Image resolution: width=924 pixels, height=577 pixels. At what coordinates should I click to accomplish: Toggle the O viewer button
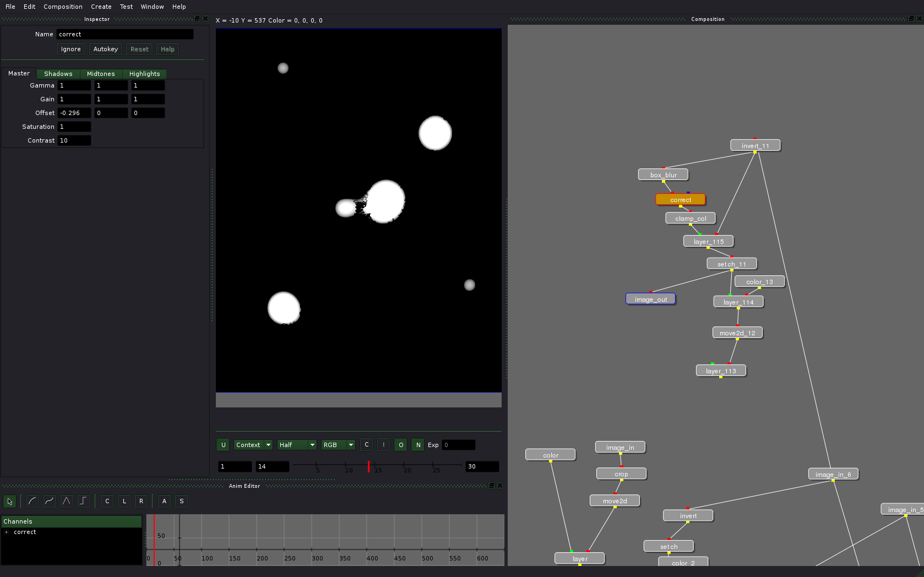pyautogui.click(x=401, y=445)
